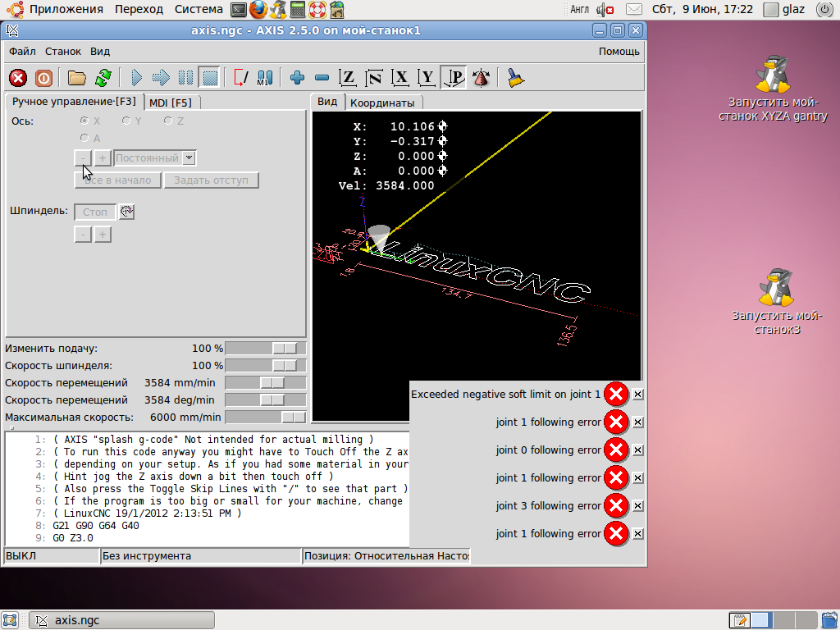Open the Станок menu
This screenshot has height=630, width=840.
click(x=63, y=52)
